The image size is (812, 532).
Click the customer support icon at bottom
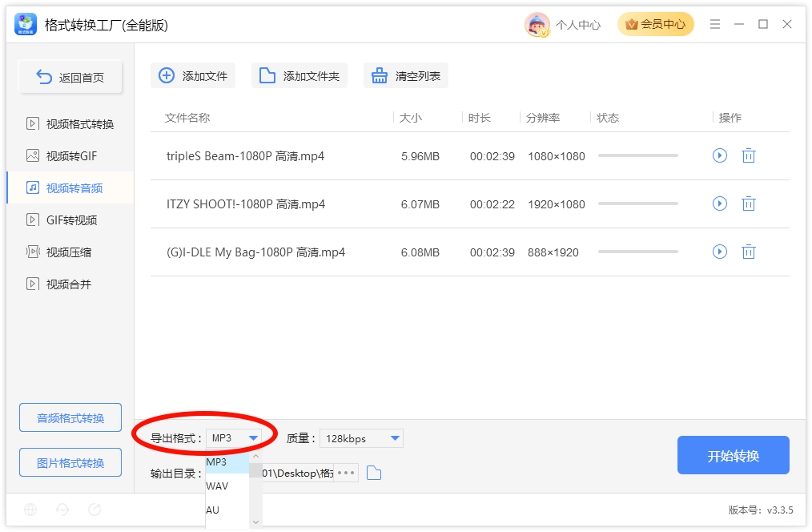(x=62, y=510)
